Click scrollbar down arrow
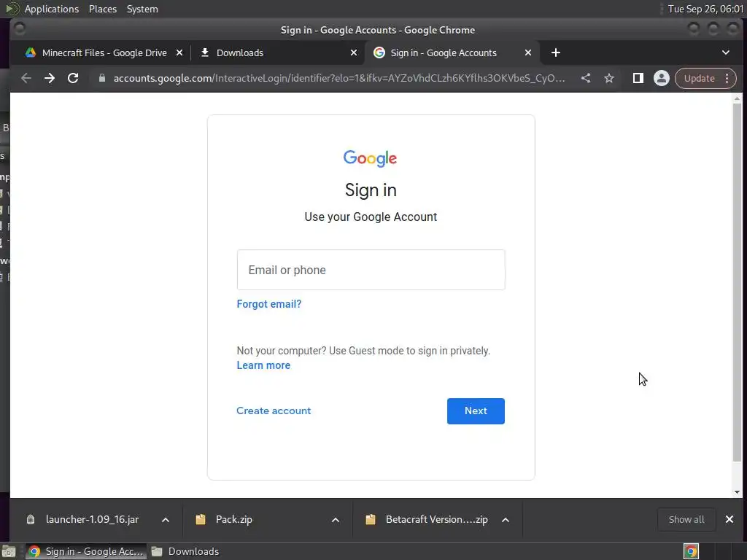747x560 pixels. point(737,492)
